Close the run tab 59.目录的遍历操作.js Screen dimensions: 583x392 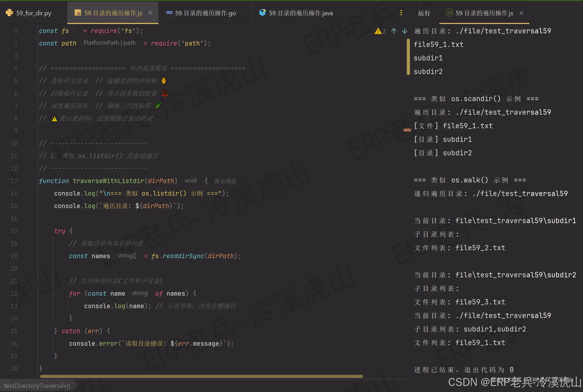tap(521, 13)
